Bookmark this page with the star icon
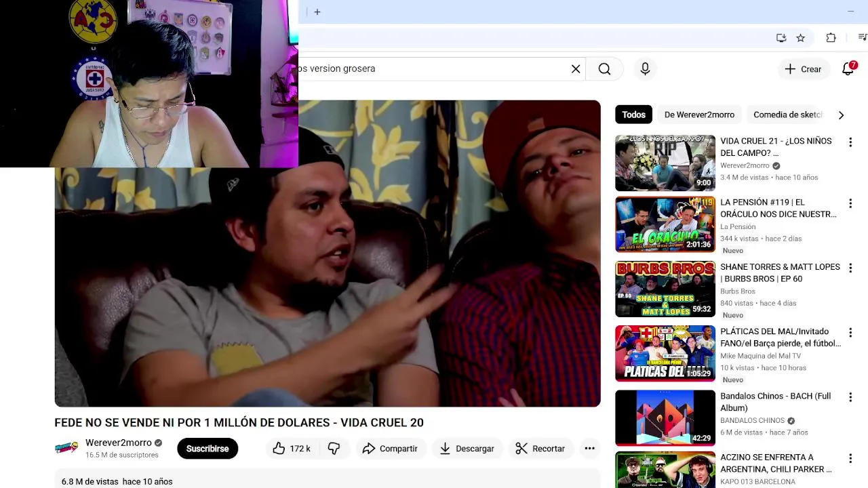The width and height of the screenshot is (868, 488). [801, 38]
